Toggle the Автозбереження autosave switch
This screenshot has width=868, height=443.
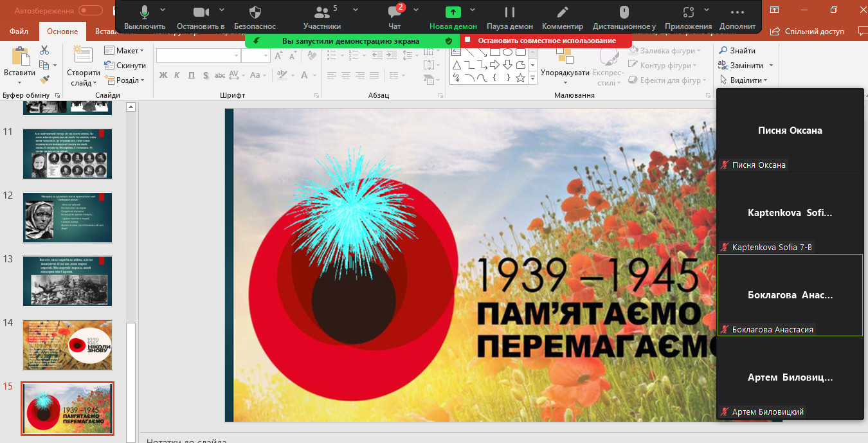pyautogui.click(x=91, y=10)
